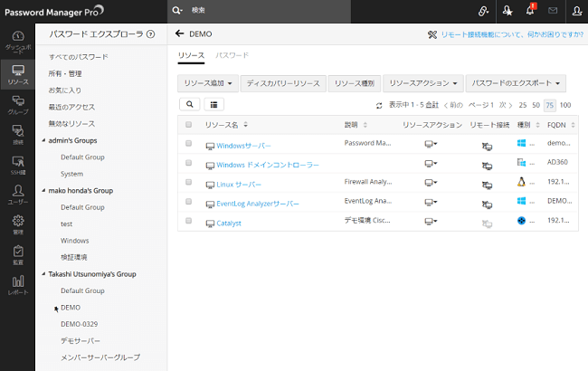Tick the checkbox for Linux サーバー
The image size is (588, 371).
pos(189,183)
